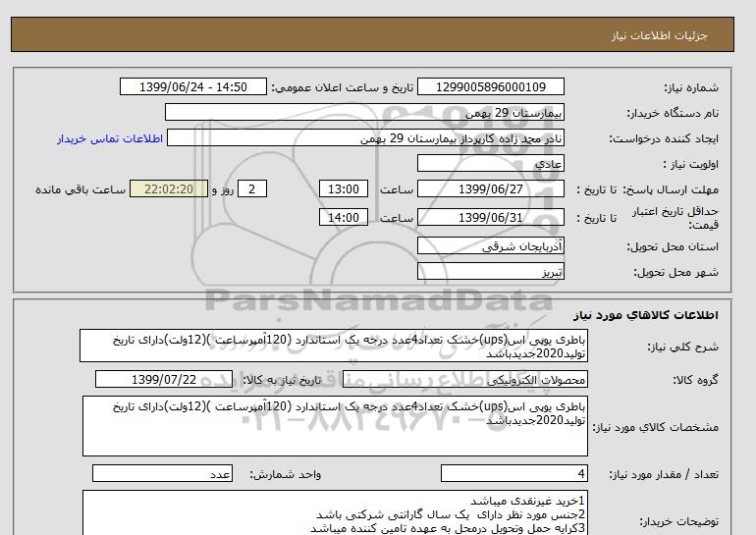Click the need number field 1299005896000109
Screen dimensions: 756x535
click(x=490, y=86)
